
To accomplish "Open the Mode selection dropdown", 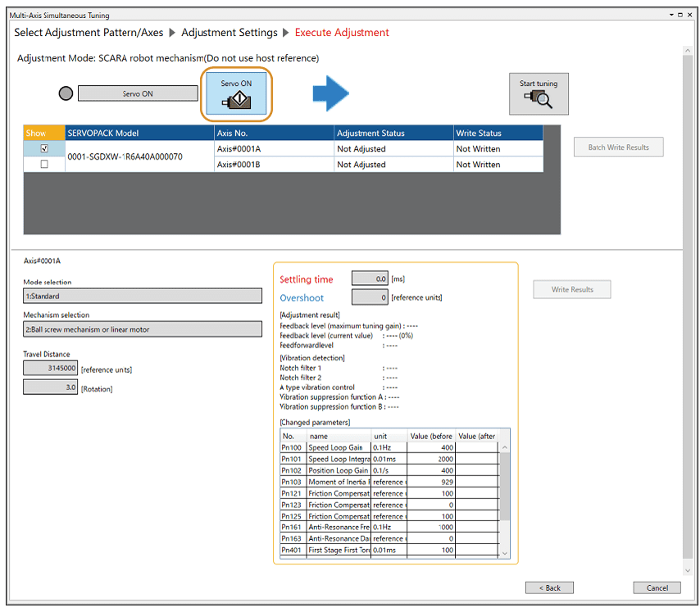I will coord(143,296).
